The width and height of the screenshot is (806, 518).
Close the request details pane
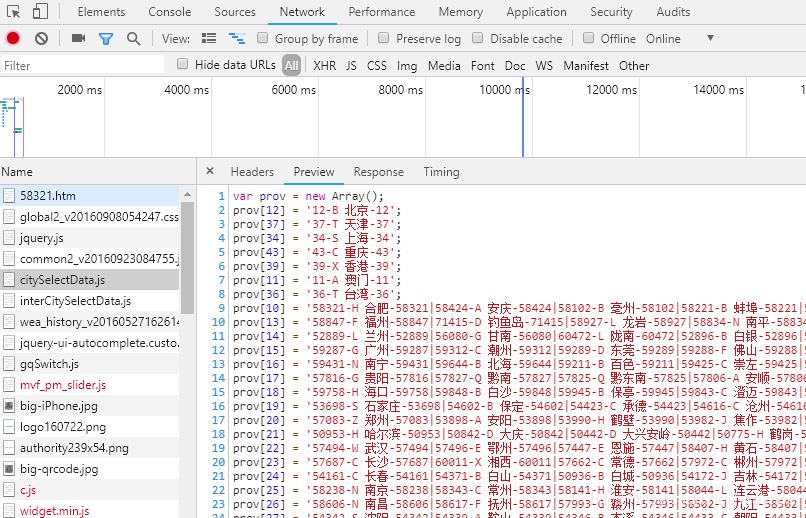pyautogui.click(x=210, y=171)
